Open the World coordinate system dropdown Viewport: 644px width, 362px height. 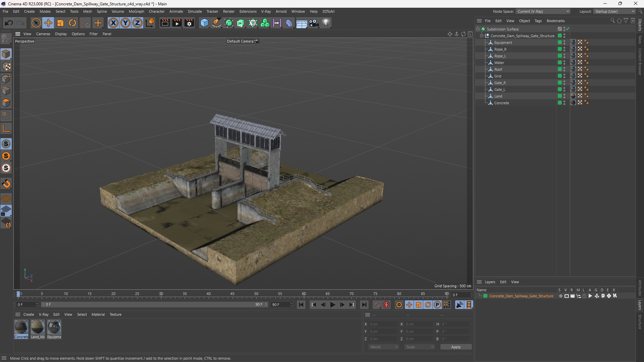(x=383, y=347)
